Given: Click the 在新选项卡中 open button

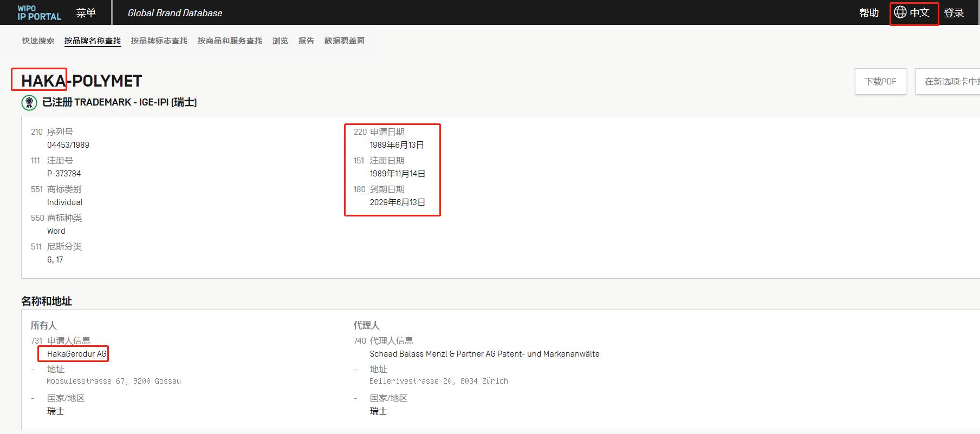Looking at the screenshot, I should (948, 82).
